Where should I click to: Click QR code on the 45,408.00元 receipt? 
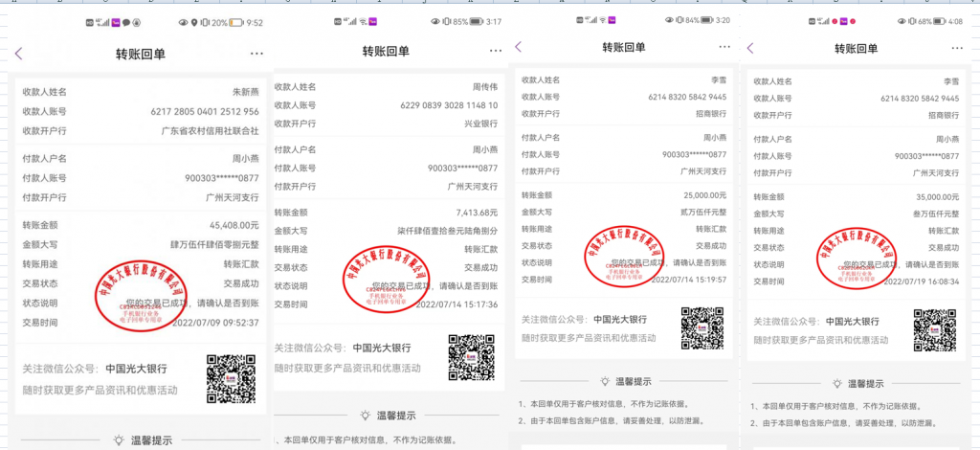click(x=231, y=377)
